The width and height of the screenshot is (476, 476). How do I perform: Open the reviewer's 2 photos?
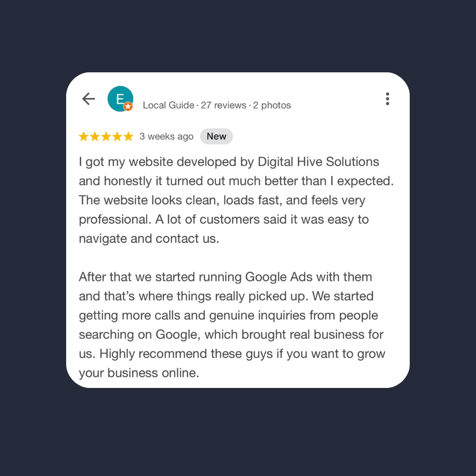272,106
